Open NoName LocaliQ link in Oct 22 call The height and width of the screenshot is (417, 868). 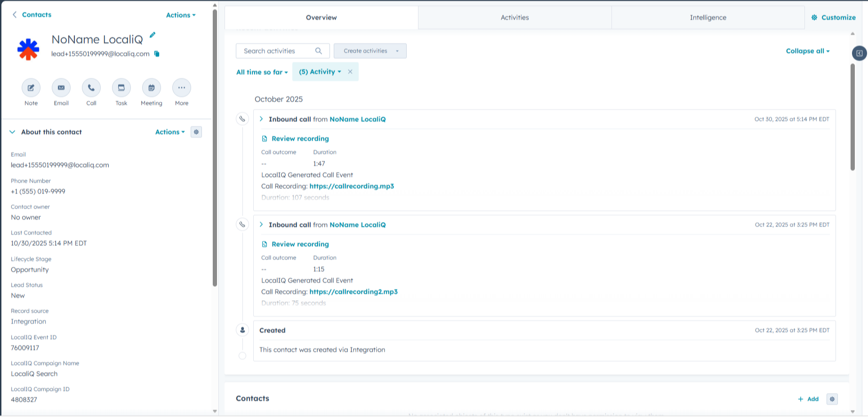358,225
